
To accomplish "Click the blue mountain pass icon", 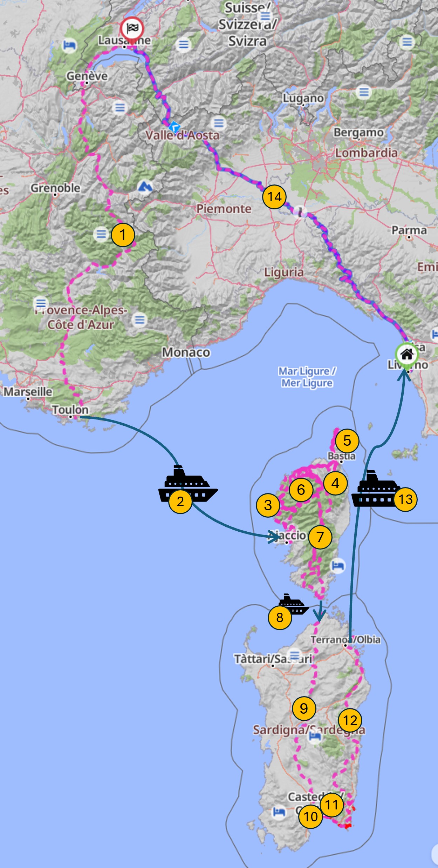I will [x=145, y=187].
